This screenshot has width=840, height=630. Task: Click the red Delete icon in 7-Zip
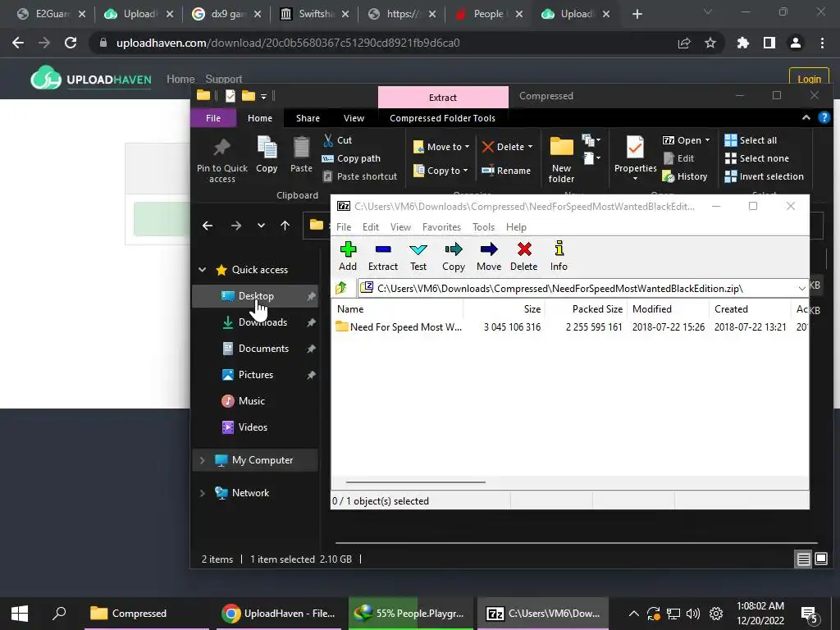tap(523, 256)
